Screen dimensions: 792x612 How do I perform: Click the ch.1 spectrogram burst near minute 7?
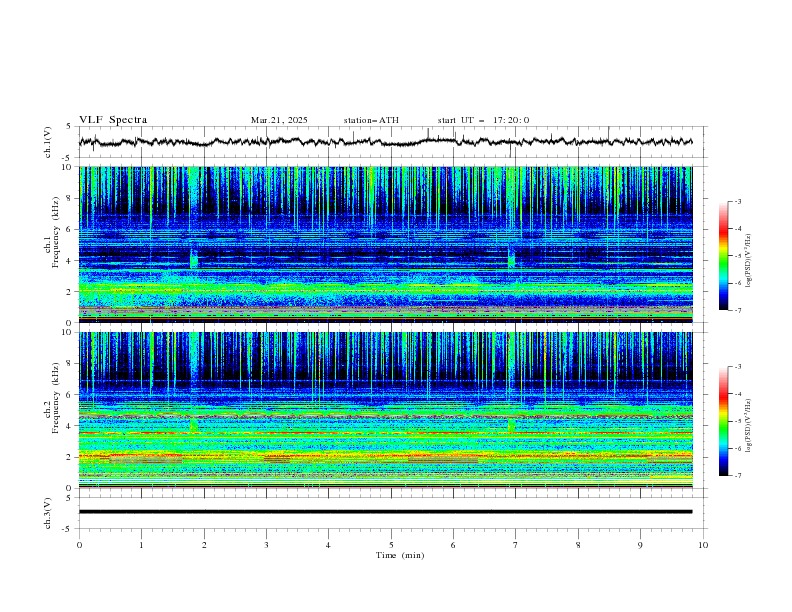[512, 259]
